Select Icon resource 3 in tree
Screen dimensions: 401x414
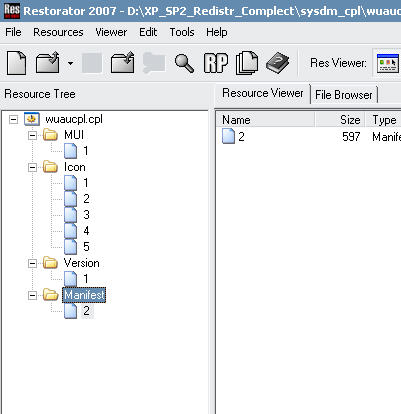(86, 215)
